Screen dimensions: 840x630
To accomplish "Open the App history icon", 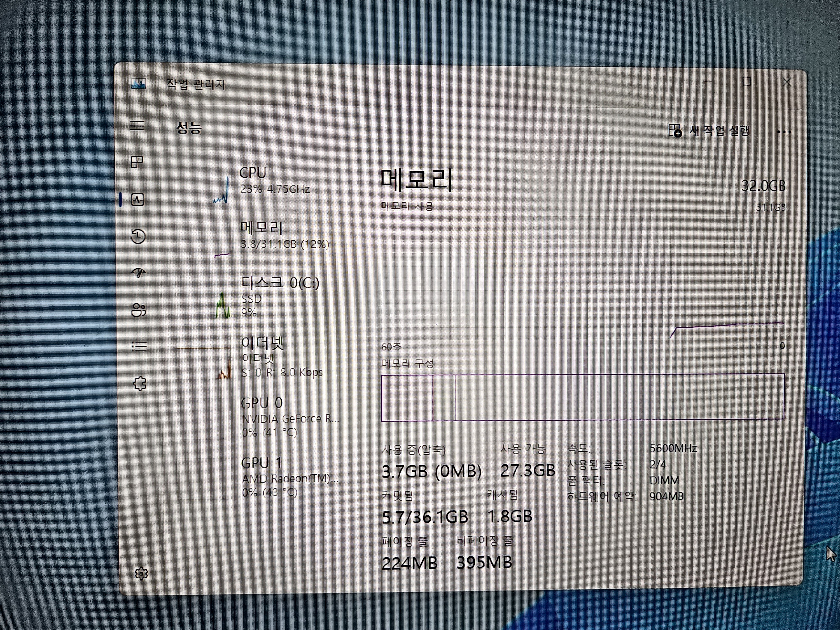I will click(138, 236).
